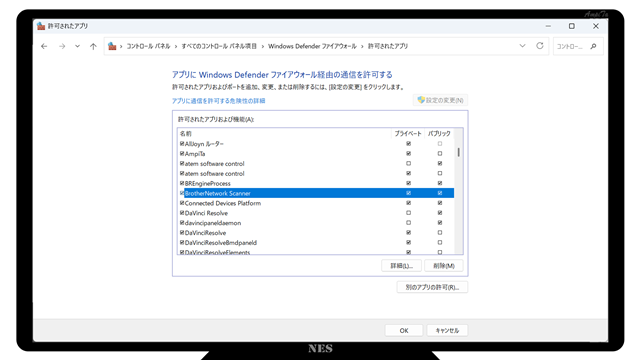The image size is (640, 360).
Task: Select the highlighted BrotherNetwork Scanner row
Action: coord(316,193)
